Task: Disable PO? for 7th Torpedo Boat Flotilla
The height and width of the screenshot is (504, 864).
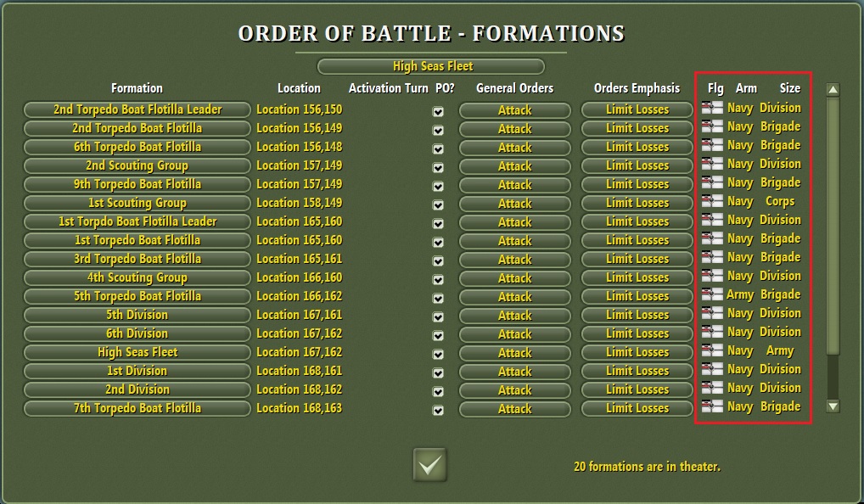Action: pyautogui.click(x=438, y=408)
